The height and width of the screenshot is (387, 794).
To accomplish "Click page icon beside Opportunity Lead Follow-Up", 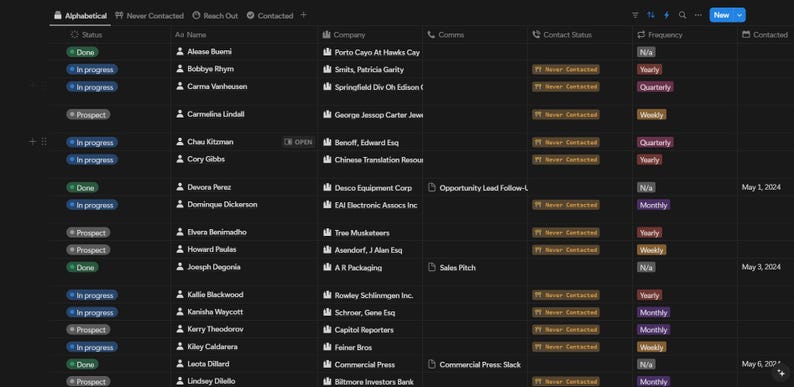I will pos(432,187).
